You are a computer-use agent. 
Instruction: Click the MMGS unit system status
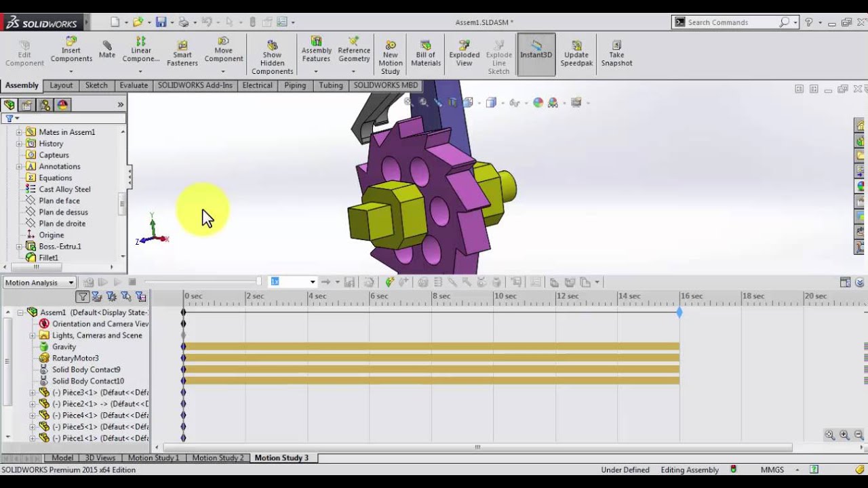coord(772,470)
